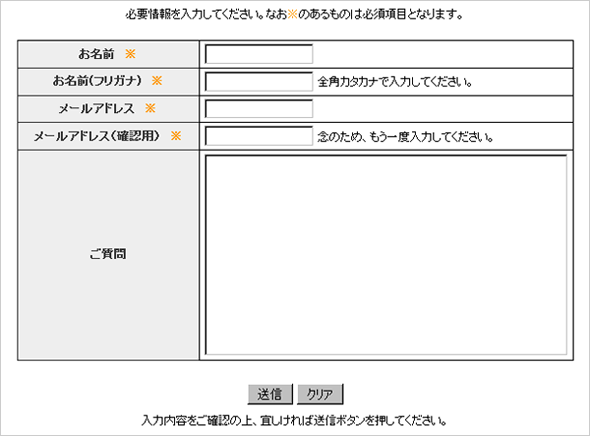This screenshot has width=590, height=436.
Task: Click the 全角カタカナで入力してください hint text
Action: [x=395, y=82]
